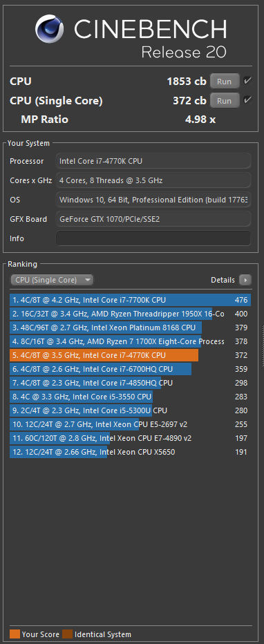Image resolution: width=264 pixels, height=644 pixels.
Task: Toggle the CPU (Single Core) test checkbox
Action: click(247, 100)
